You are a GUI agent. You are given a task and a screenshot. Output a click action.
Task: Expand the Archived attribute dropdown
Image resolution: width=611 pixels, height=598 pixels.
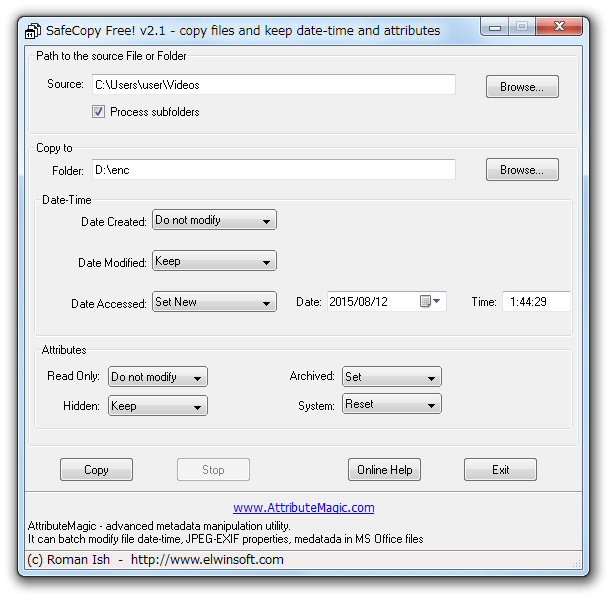(x=392, y=377)
